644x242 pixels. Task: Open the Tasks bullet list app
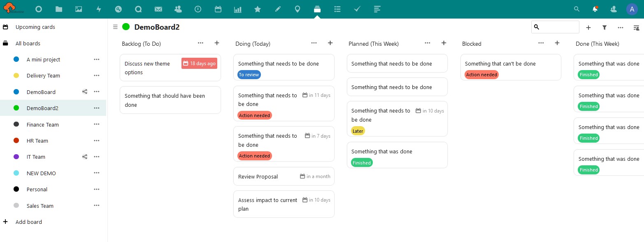[x=337, y=9]
